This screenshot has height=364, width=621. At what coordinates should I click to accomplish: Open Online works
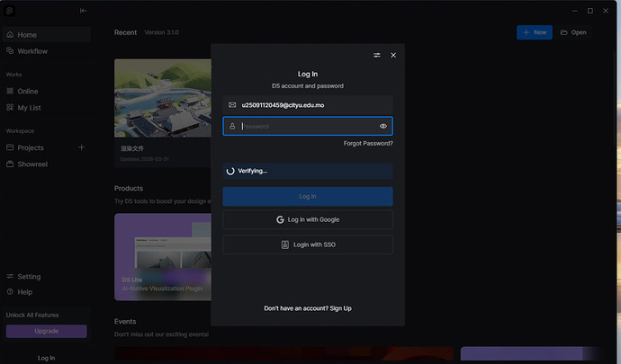[46, 91]
